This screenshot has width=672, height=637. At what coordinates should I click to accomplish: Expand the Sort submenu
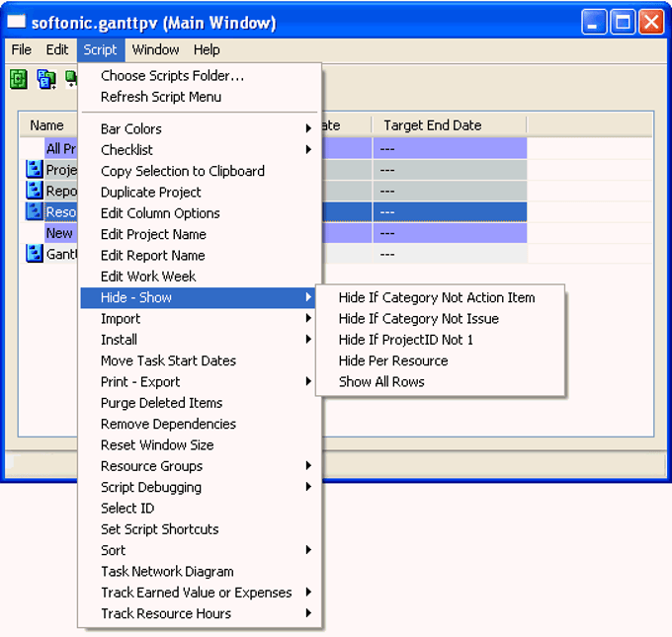[x=200, y=550]
